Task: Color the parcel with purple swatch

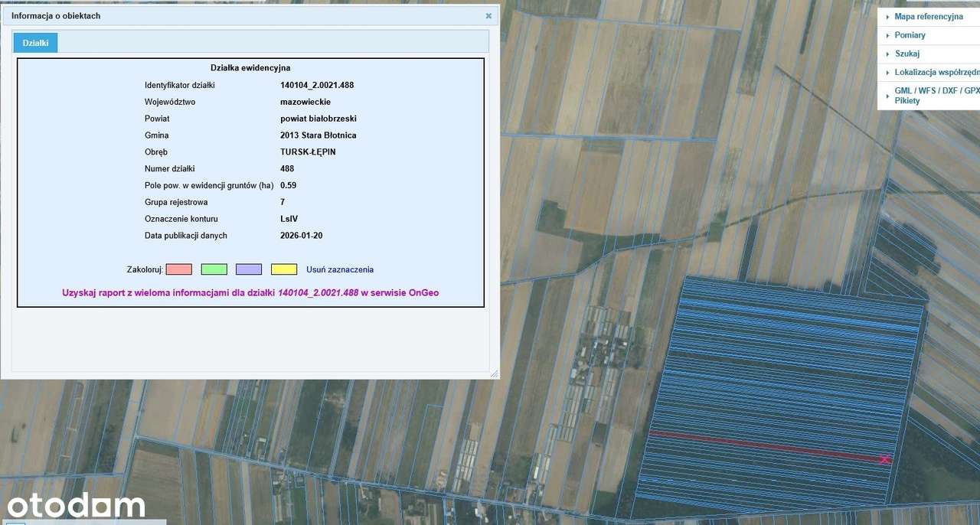Action: point(249,269)
